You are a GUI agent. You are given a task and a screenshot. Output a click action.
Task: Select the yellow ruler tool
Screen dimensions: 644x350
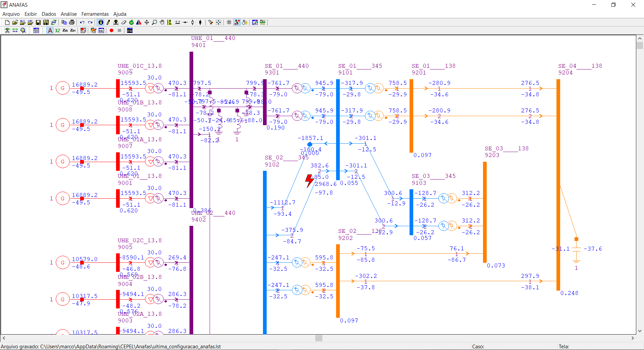[170, 22]
